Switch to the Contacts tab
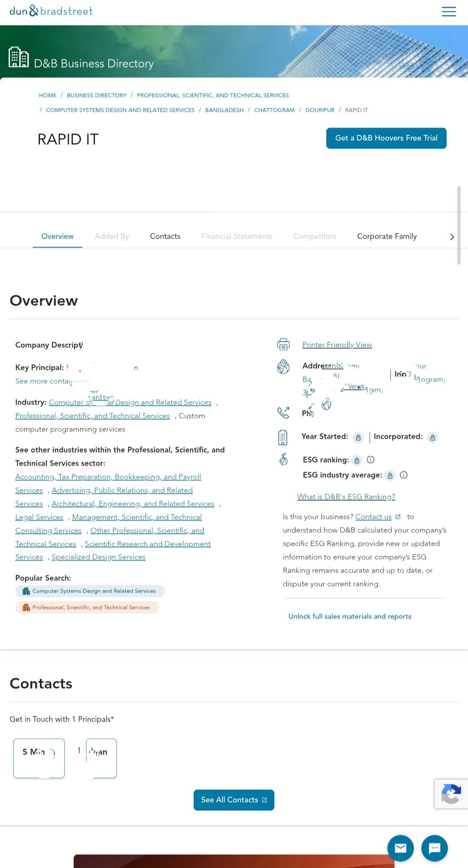The image size is (468, 868). pos(165,236)
